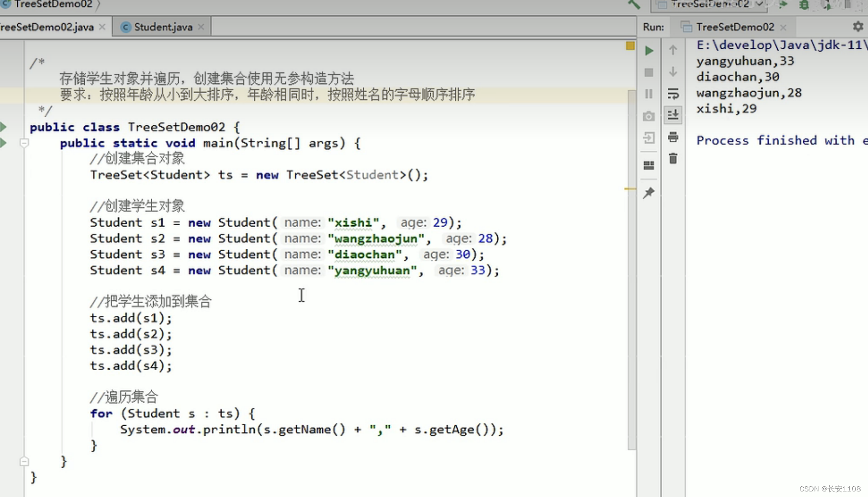868x497 pixels.
Task: Click the Run: panel label
Action: [x=653, y=27]
